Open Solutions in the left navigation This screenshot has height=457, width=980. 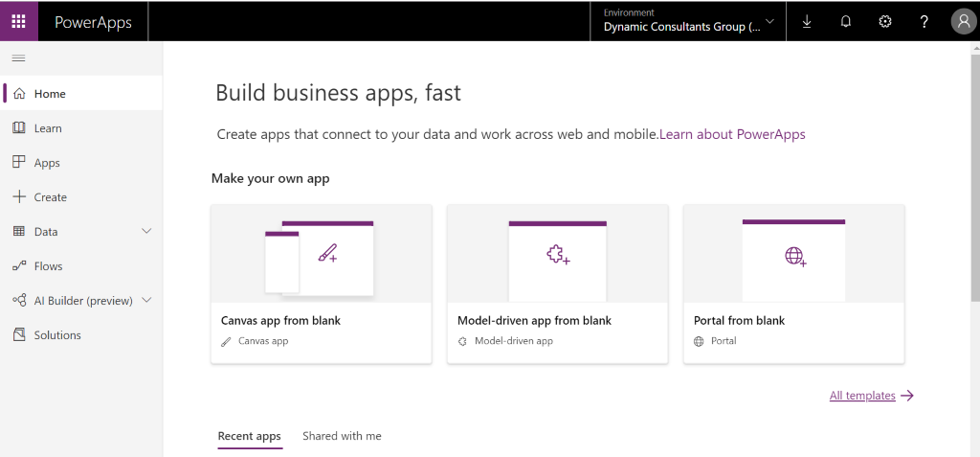point(81,334)
